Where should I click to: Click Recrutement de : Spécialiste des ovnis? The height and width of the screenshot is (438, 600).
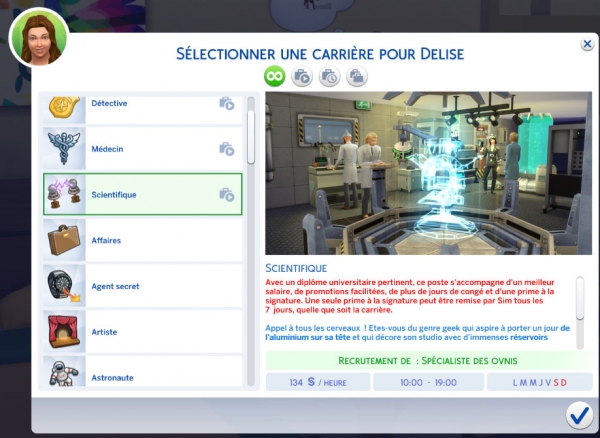tap(428, 360)
